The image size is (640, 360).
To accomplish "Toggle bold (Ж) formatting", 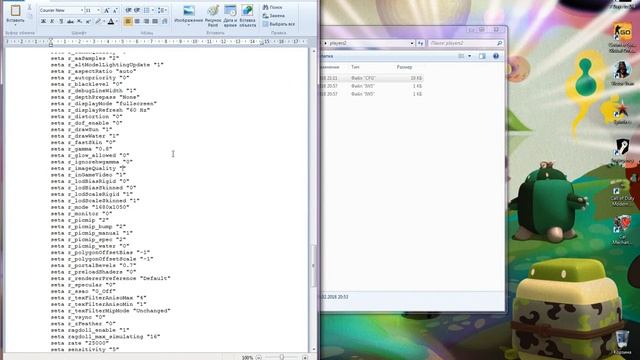I will (x=43, y=21).
